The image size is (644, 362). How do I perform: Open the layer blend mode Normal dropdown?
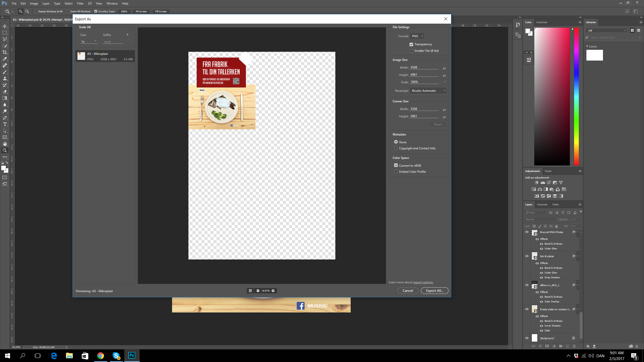click(540, 219)
